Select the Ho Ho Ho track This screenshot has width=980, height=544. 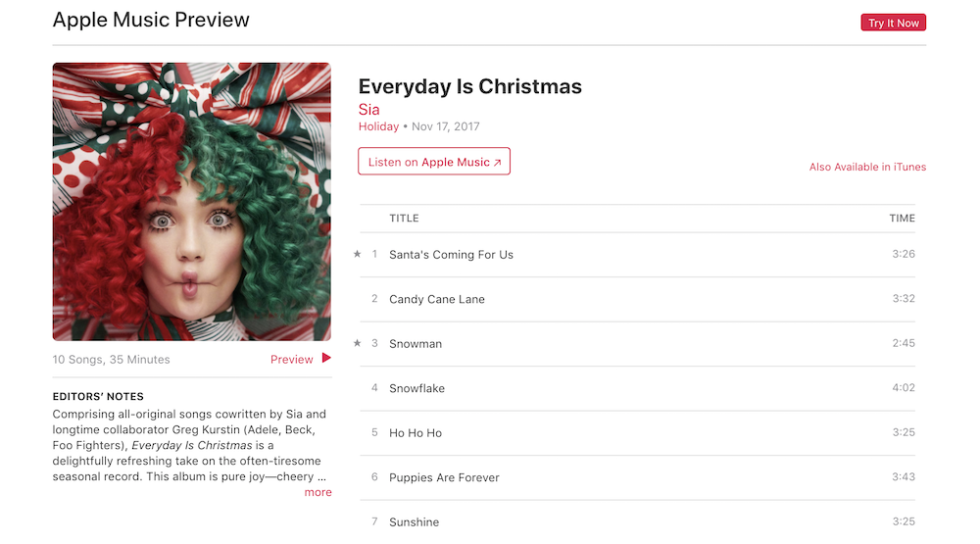click(x=638, y=432)
